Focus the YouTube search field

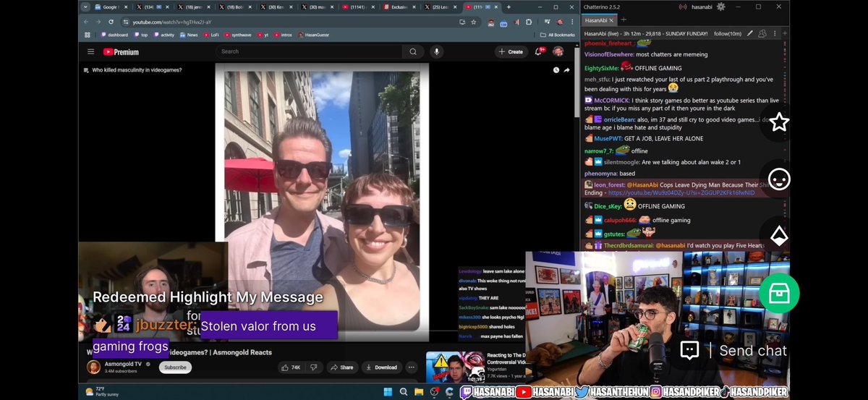[310, 51]
